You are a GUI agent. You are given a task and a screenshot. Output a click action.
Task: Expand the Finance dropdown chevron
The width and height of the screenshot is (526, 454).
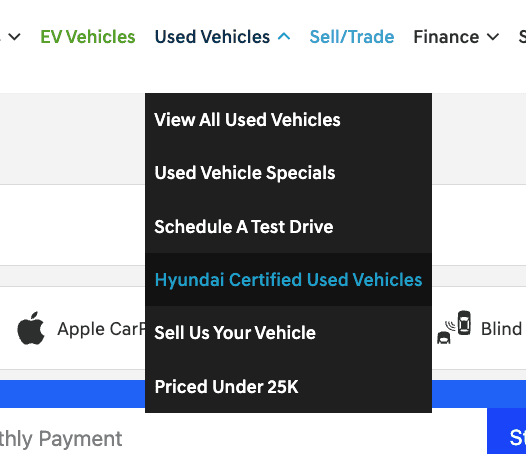coord(493,37)
